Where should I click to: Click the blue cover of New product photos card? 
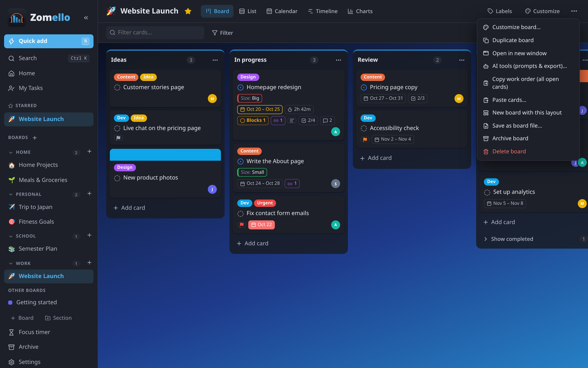[x=165, y=155]
